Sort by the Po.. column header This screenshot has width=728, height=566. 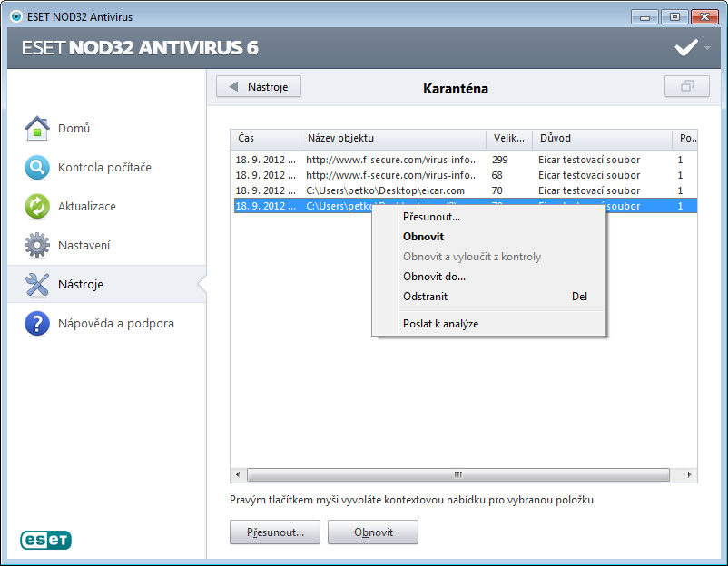pos(684,138)
